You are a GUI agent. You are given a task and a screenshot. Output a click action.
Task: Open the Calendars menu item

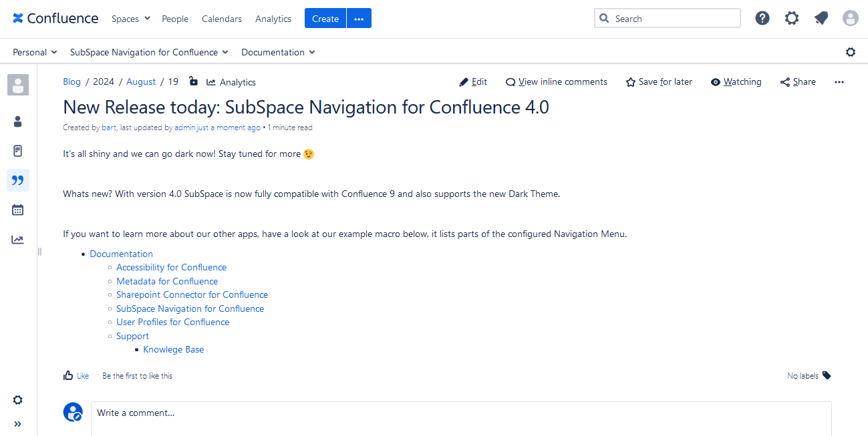(x=222, y=19)
